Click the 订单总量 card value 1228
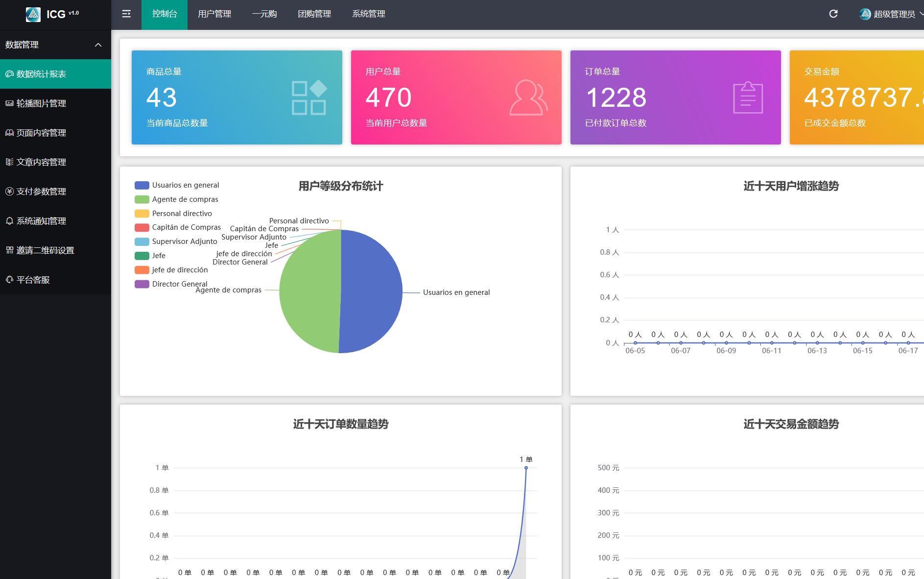924x579 pixels. pos(616,97)
